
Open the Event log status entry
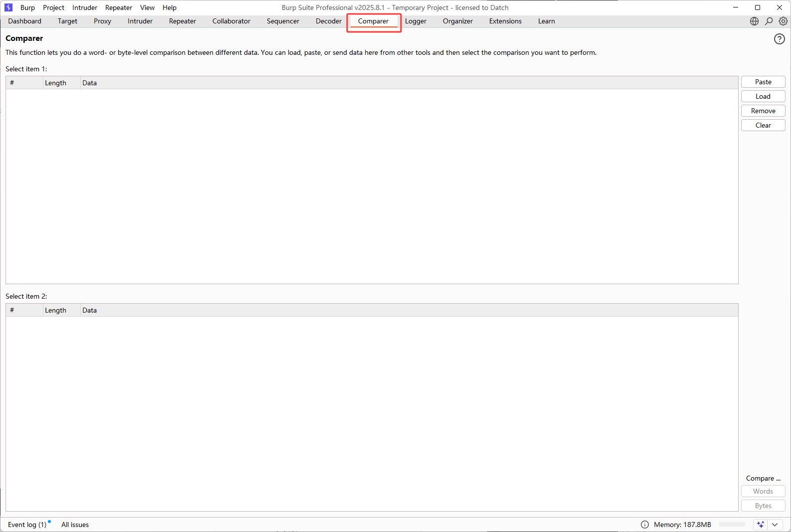(x=27, y=525)
